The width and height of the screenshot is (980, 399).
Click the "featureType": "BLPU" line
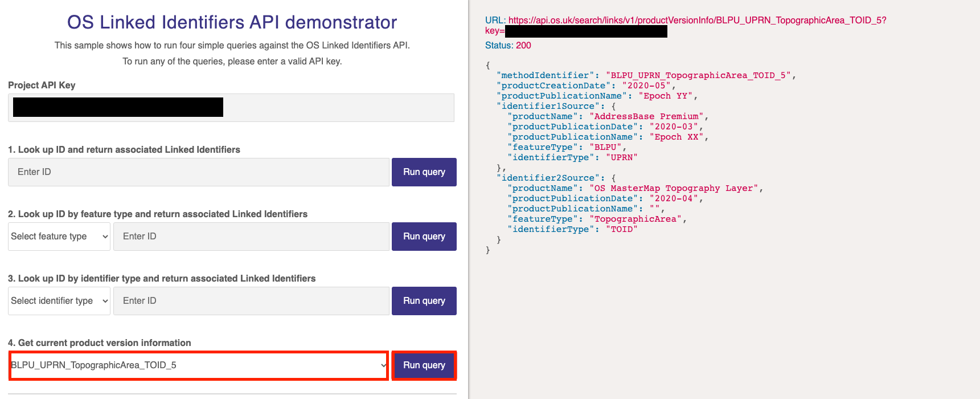pyautogui.click(x=567, y=147)
